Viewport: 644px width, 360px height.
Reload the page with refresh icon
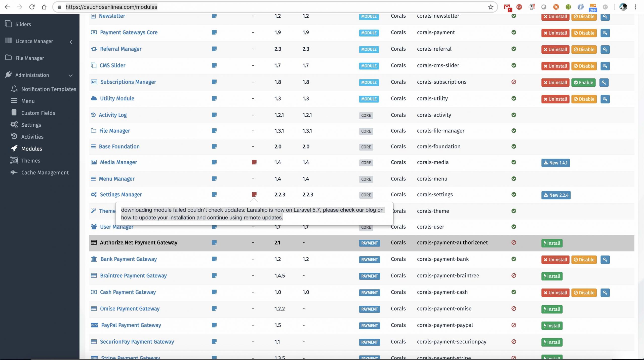point(32,7)
